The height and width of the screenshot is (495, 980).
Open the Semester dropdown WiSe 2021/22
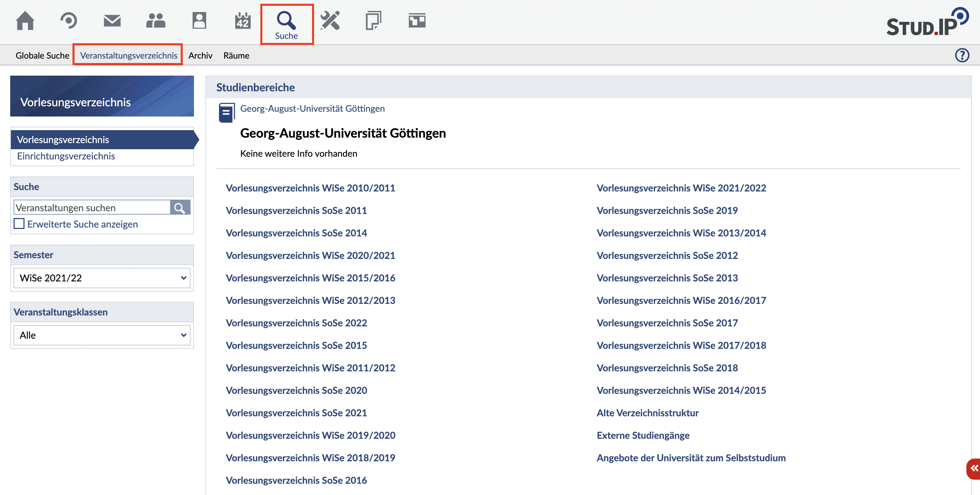point(102,278)
